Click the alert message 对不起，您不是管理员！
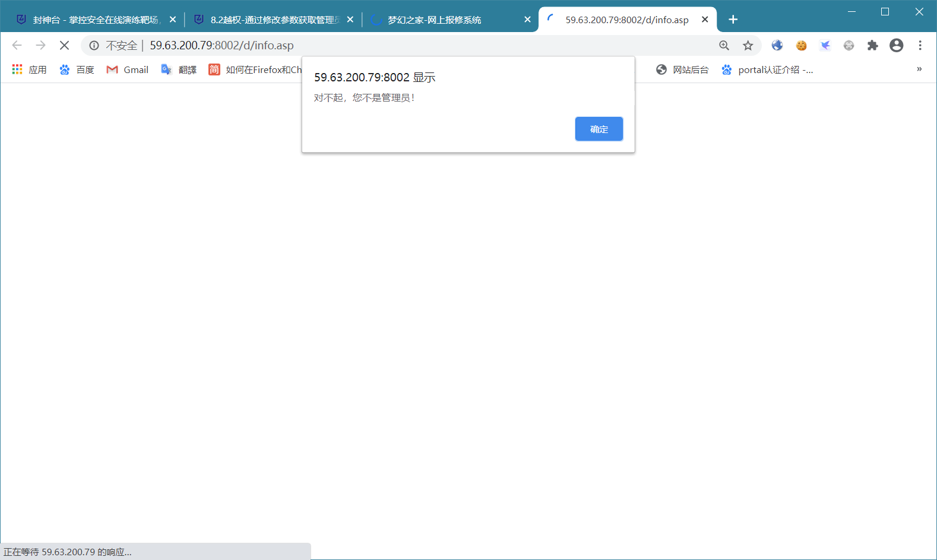Image resolution: width=937 pixels, height=560 pixels. coord(364,97)
